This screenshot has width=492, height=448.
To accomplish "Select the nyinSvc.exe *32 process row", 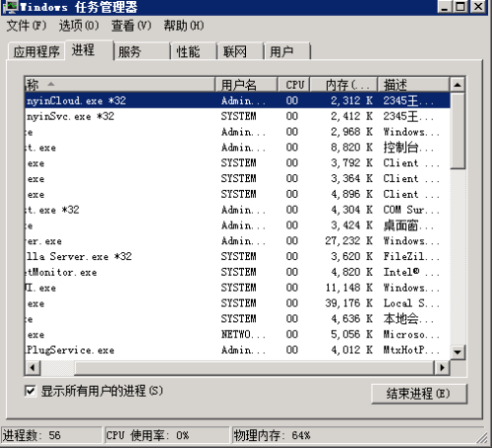I will click(x=237, y=116).
